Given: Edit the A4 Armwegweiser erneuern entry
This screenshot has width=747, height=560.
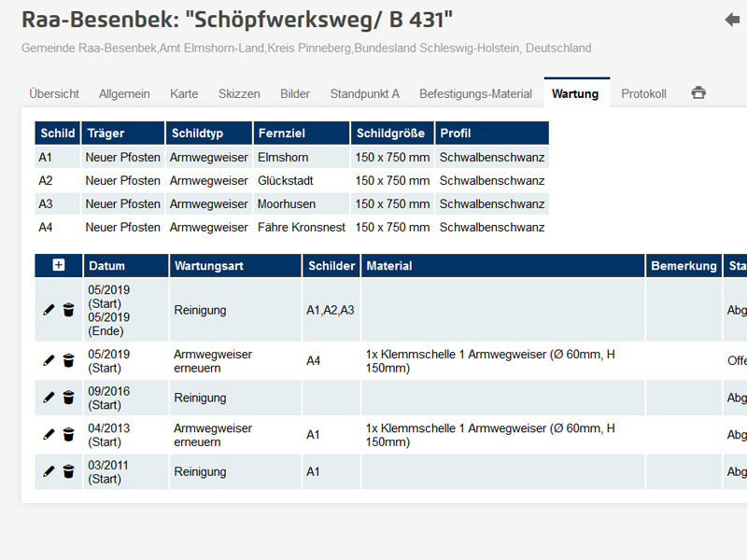Looking at the screenshot, I should (49, 360).
